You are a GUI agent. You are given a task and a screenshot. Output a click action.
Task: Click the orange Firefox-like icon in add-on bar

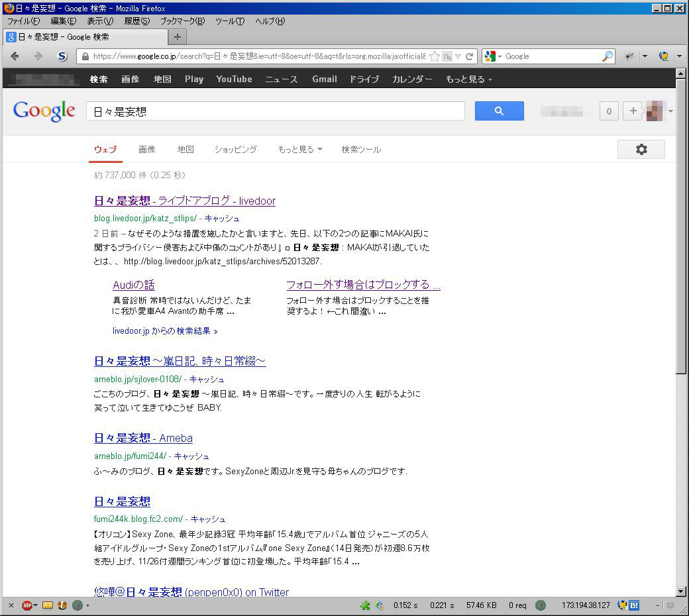[62, 605]
